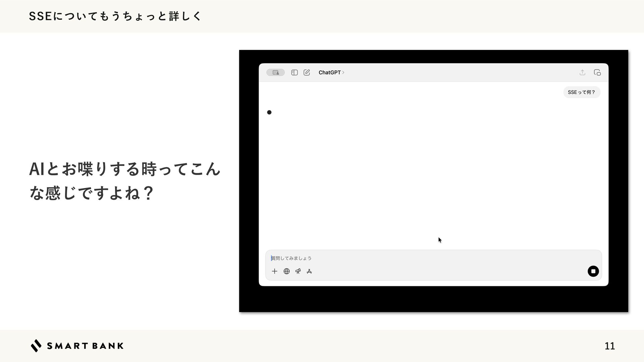Image resolution: width=644 pixels, height=362 pixels.
Task: Select the "SSEって何？" message bubble
Action: 581,92
